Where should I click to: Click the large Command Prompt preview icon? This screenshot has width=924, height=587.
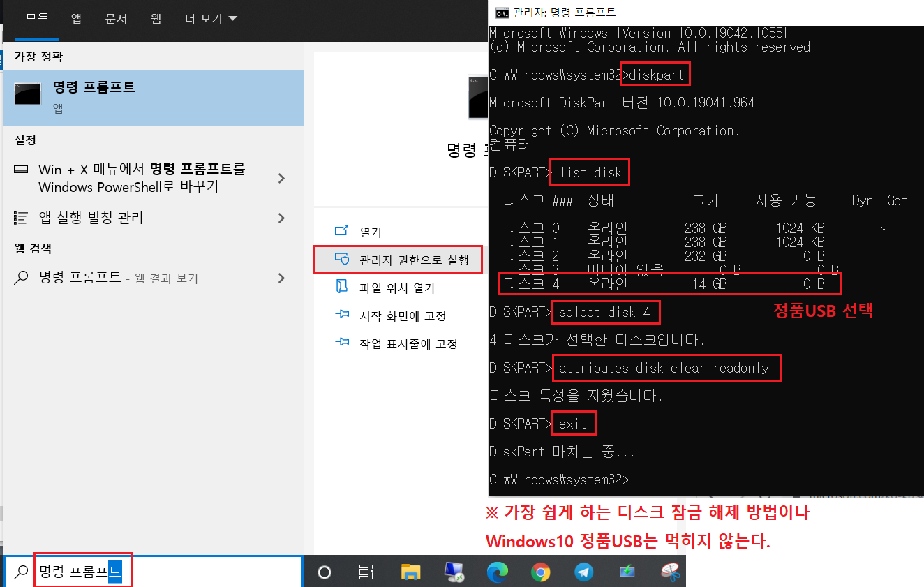pyautogui.click(x=477, y=96)
